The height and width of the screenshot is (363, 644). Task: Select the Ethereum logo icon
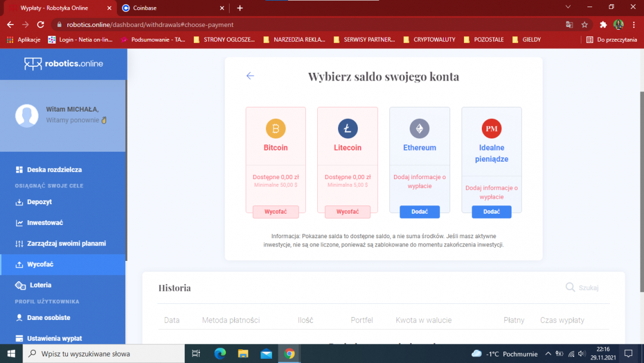coord(419,128)
